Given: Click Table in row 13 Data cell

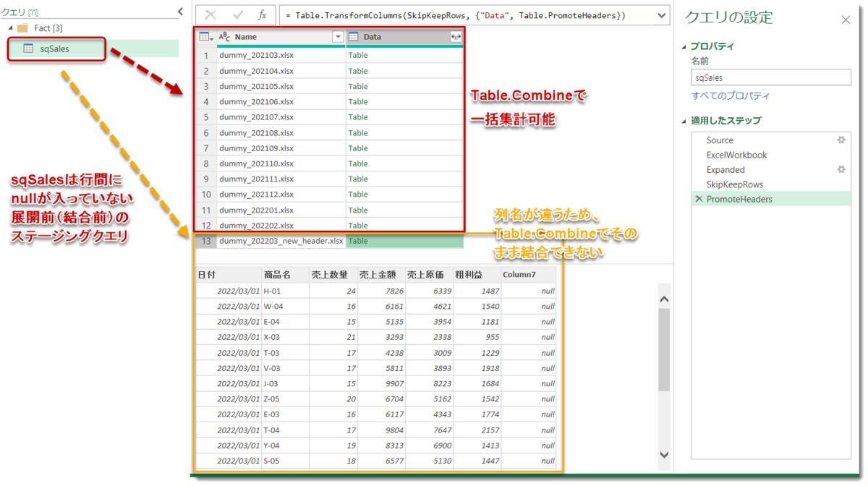Looking at the screenshot, I should pos(358,241).
